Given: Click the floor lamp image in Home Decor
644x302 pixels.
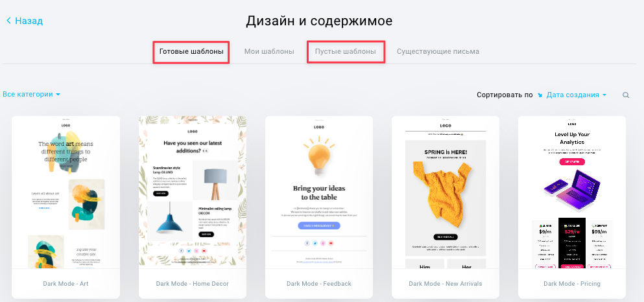Looking at the screenshot, I should 215,181.
